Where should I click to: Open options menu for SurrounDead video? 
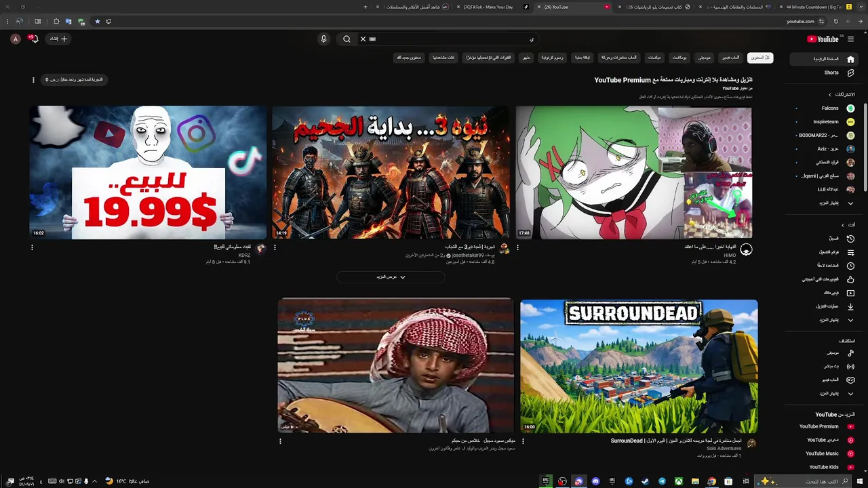click(x=523, y=441)
